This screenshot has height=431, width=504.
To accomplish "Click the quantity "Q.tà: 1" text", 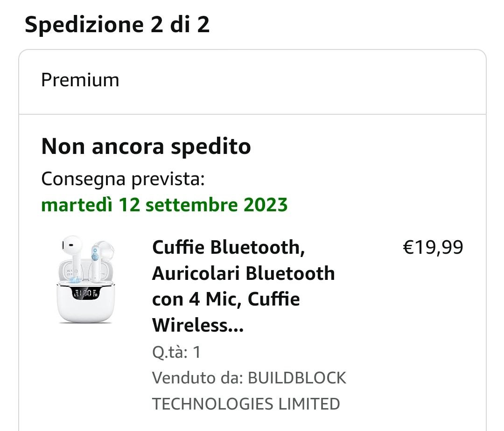I will (x=176, y=352).
